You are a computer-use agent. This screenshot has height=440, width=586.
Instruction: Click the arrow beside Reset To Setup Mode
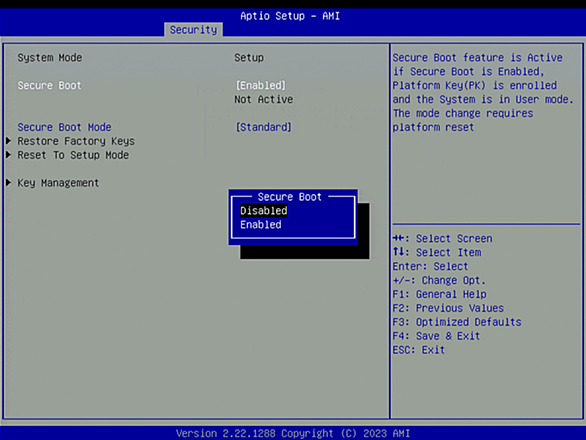tap(9, 155)
